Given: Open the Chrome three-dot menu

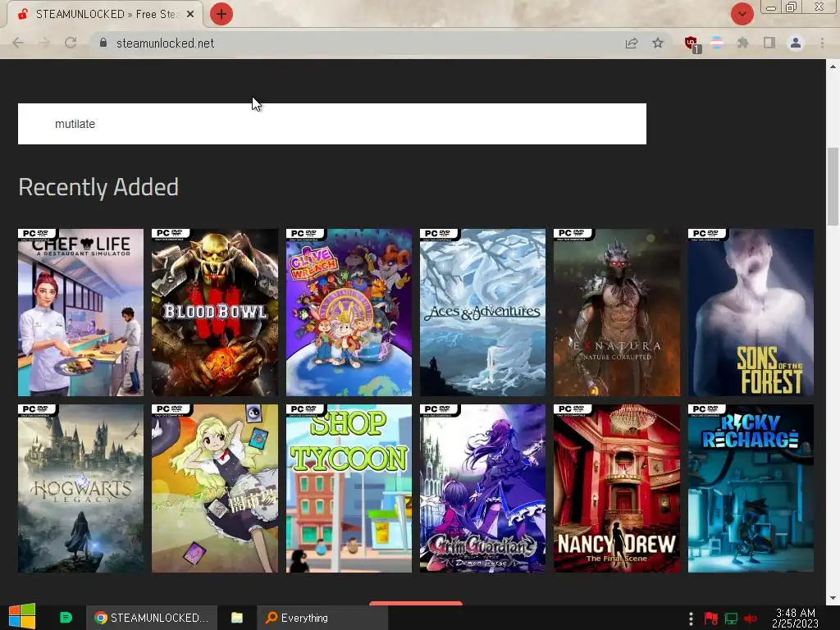Looking at the screenshot, I should coord(822,43).
